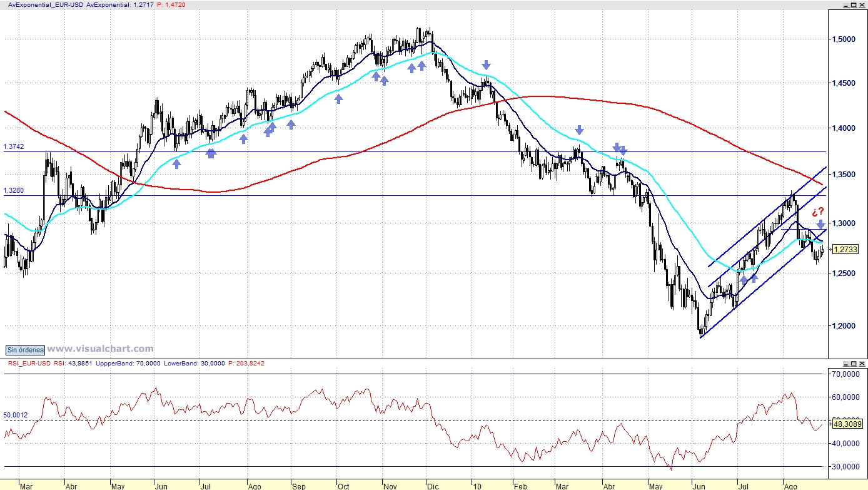Click the AvExponential_EUR-USD indicator title
This screenshot has height=490, width=868.
(x=41, y=4)
